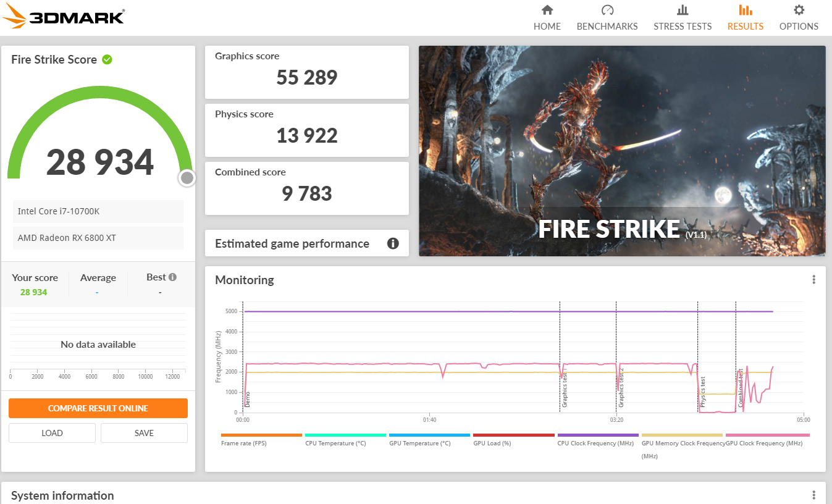Image resolution: width=832 pixels, height=504 pixels.
Task: Open the Options tab
Action: pos(799,18)
